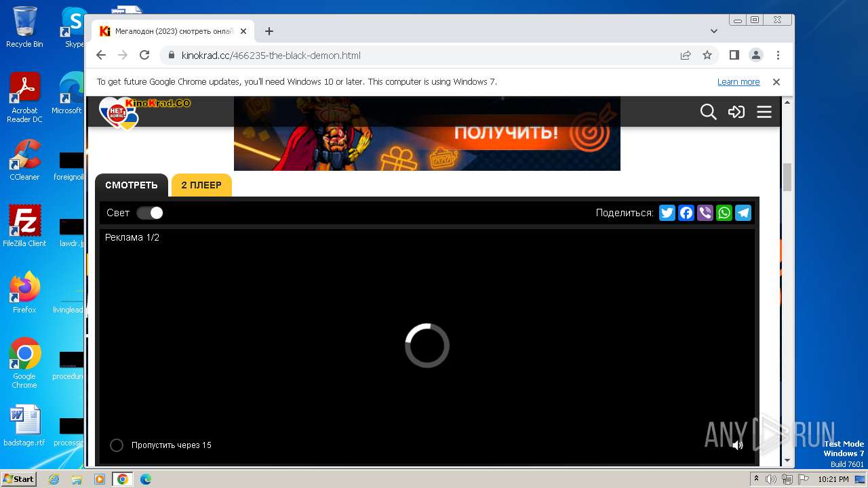Click the Реклама 1/2 ad label
Image resolution: width=868 pixels, height=488 pixels.
tap(132, 237)
